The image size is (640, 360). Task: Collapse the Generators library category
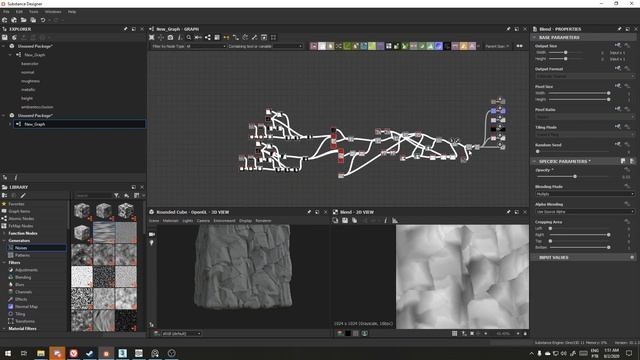4,240
